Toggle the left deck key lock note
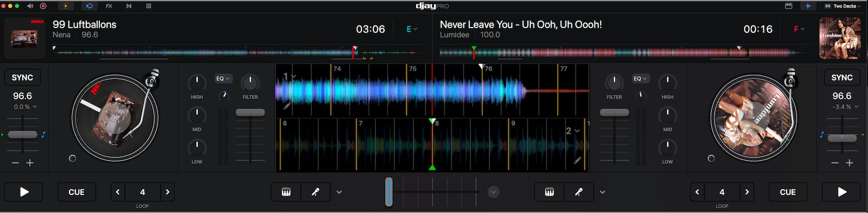868x213 pixels. coord(43,135)
